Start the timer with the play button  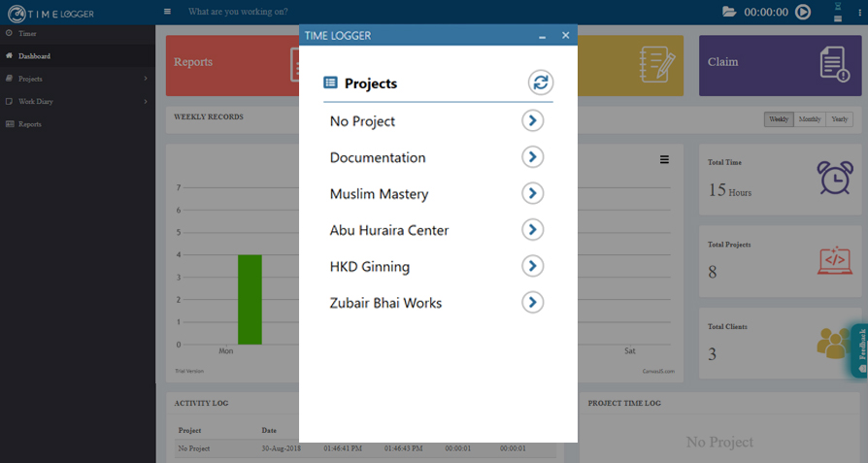coord(803,12)
